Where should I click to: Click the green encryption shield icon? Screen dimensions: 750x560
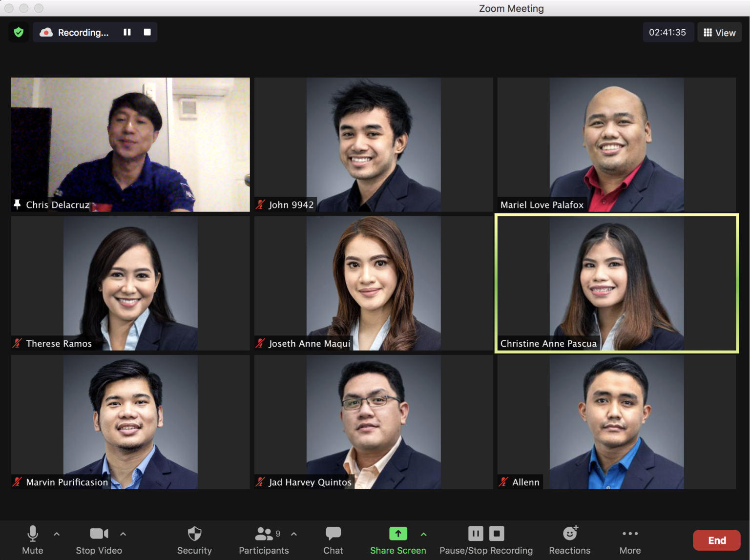tap(19, 32)
